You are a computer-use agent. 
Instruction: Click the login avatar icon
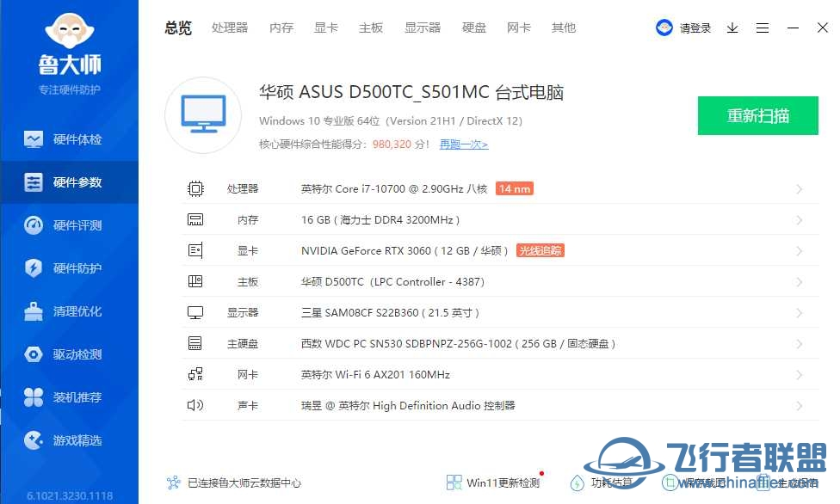[664, 28]
